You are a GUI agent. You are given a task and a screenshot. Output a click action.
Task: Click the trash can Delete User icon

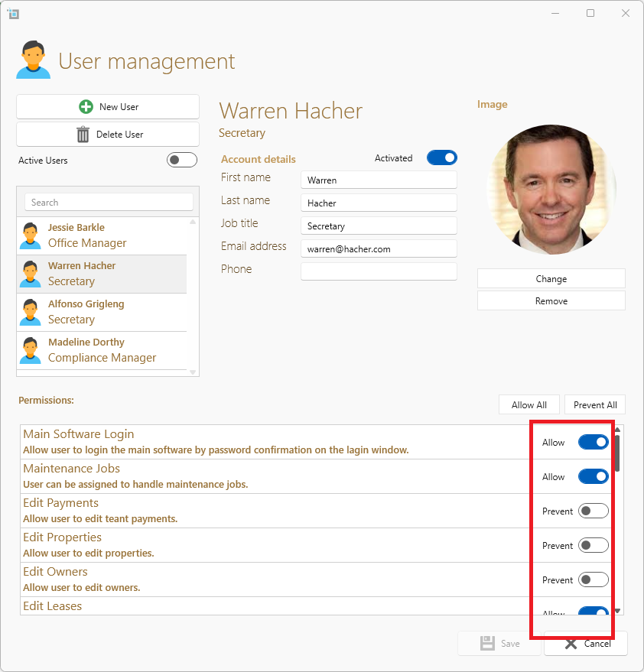pos(83,135)
